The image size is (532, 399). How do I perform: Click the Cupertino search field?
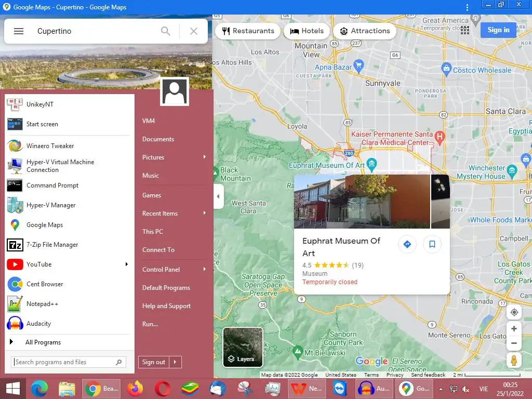95,31
